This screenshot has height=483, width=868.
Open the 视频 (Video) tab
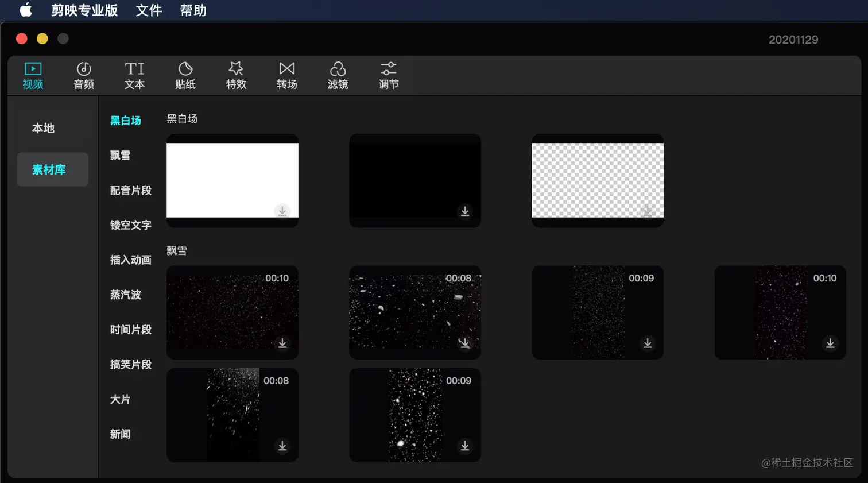33,76
